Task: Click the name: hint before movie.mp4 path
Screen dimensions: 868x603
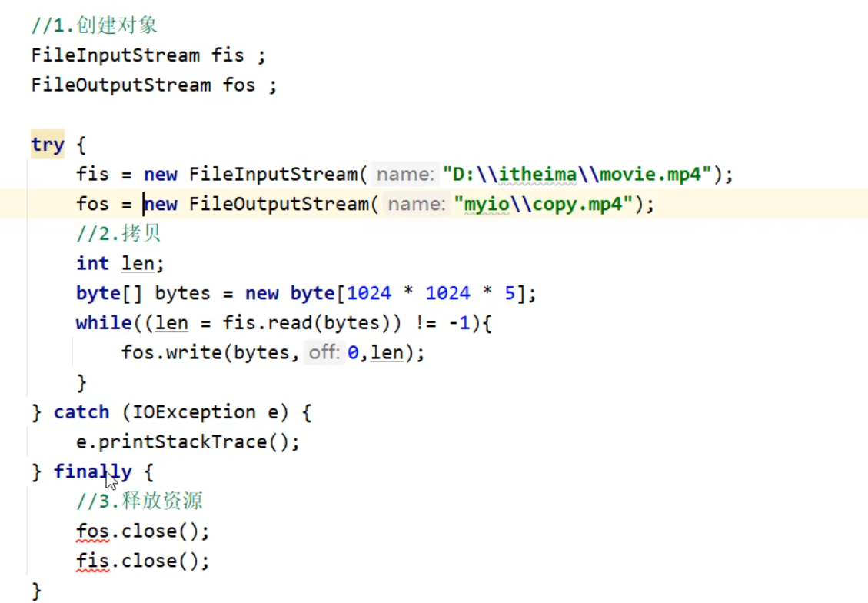Action: tap(405, 175)
